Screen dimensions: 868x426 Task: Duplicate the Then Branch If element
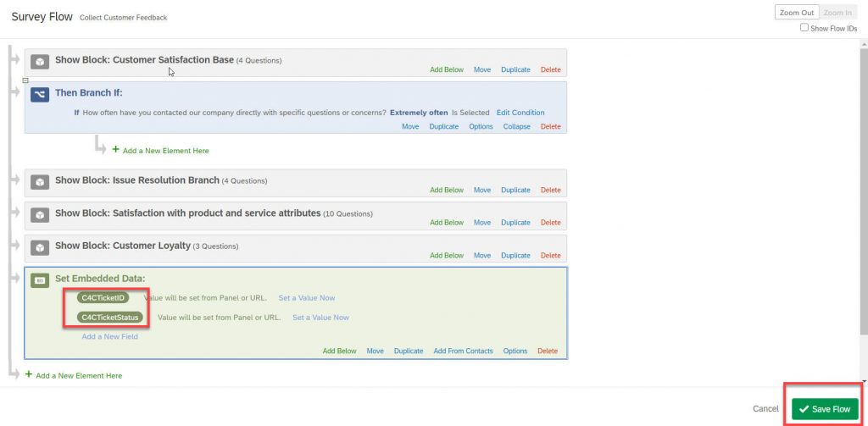[444, 127]
